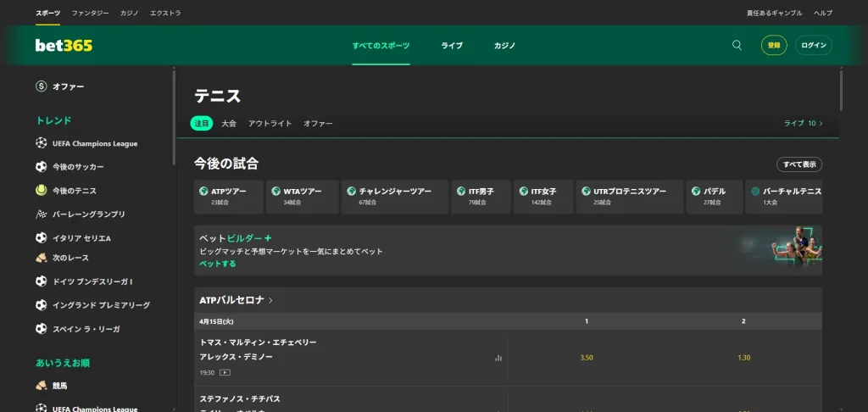The height and width of the screenshot is (412, 868).
Task: Open the ファンタジー top menu
Action: point(90,13)
